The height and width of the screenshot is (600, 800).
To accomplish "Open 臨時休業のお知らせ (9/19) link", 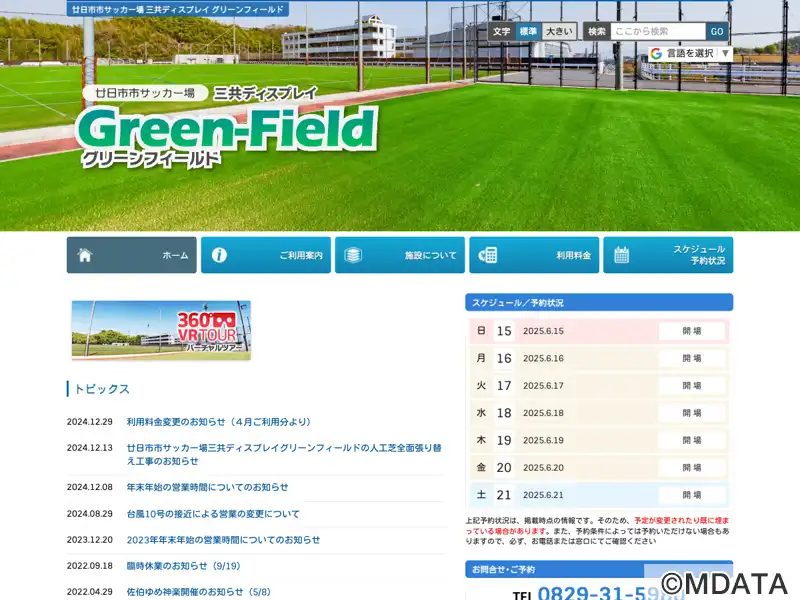I will (183, 566).
